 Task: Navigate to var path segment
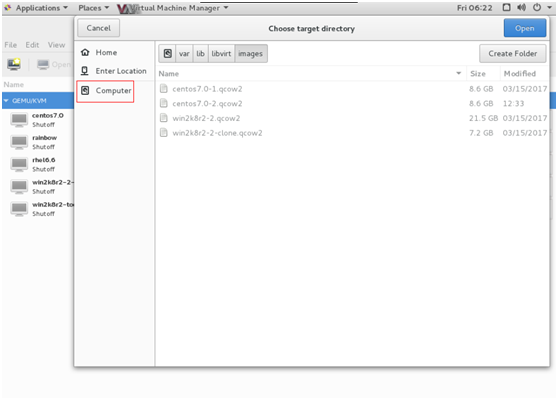184,53
